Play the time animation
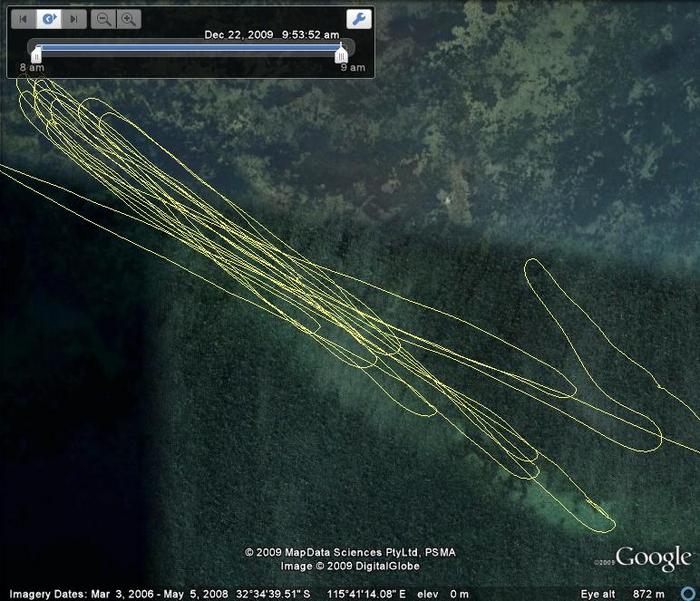 tap(49, 19)
